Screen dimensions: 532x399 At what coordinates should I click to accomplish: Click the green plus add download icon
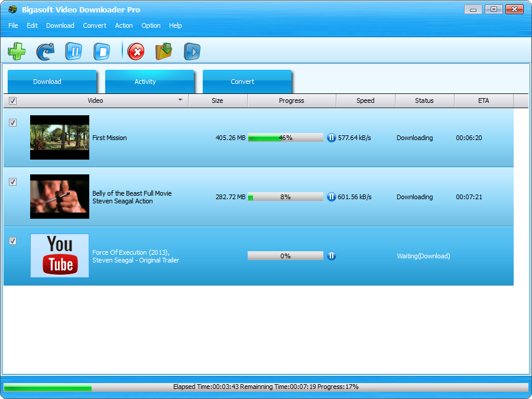pos(17,51)
